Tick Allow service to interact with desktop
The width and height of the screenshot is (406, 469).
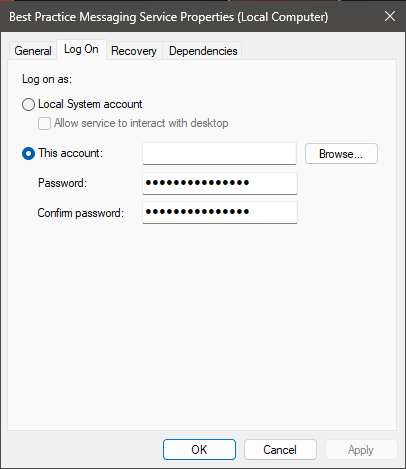click(x=44, y=123)
